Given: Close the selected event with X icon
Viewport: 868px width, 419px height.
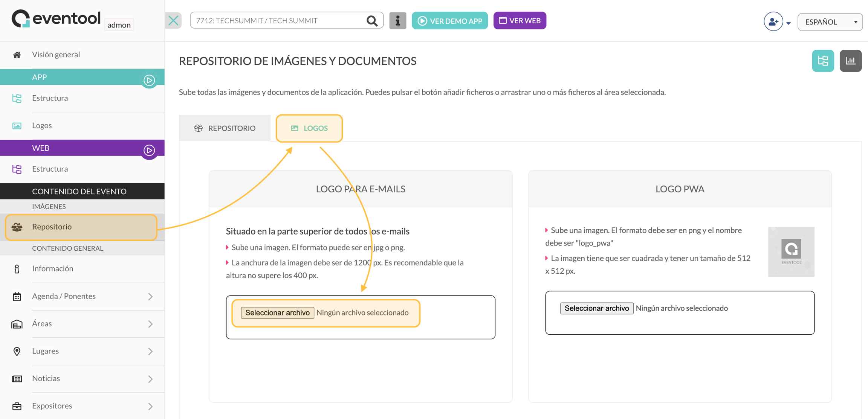Looking at the screenshot, I should point(173,20).
